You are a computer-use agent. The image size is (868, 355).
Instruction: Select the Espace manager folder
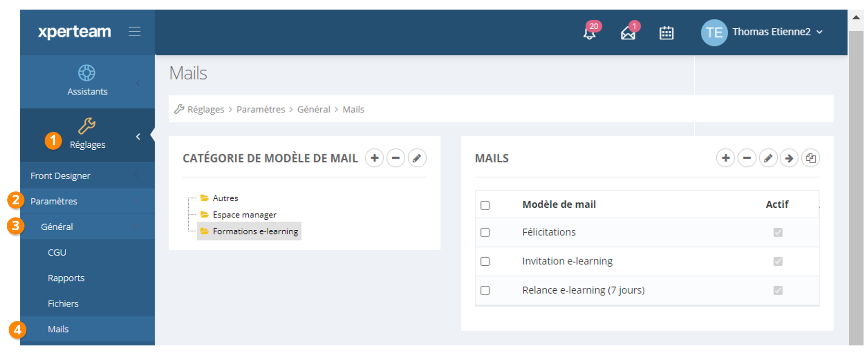244,214
